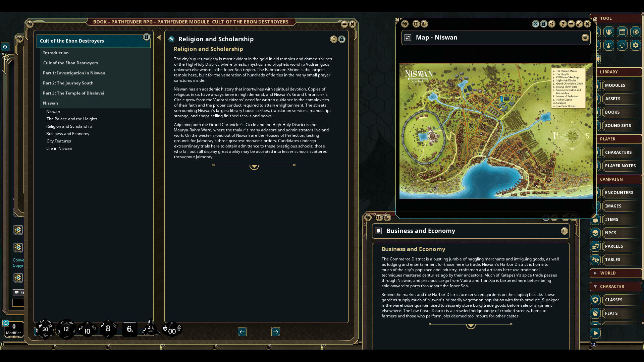
Task: Roll the d20 die in the dice tray
Action: [45, 329]
